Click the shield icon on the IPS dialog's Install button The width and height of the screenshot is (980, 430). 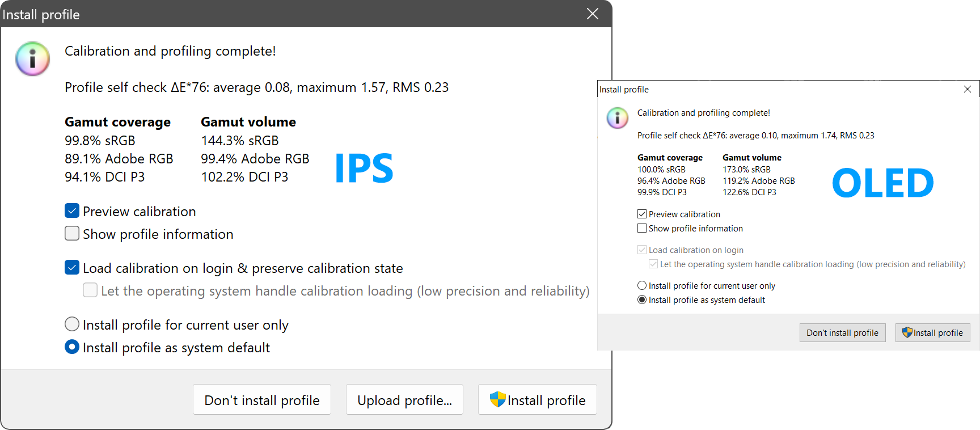point(497,399)
